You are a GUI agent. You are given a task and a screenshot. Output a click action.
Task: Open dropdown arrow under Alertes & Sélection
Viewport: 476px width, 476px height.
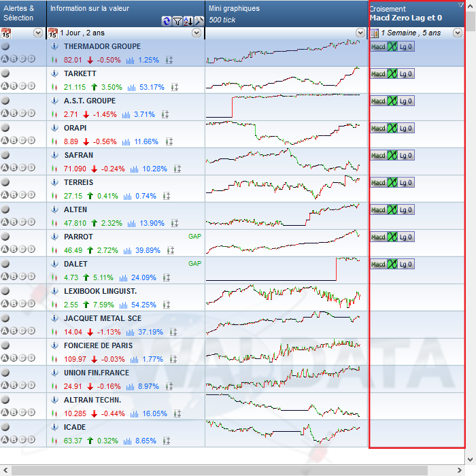pyautogui.click(x=38, y=33)
